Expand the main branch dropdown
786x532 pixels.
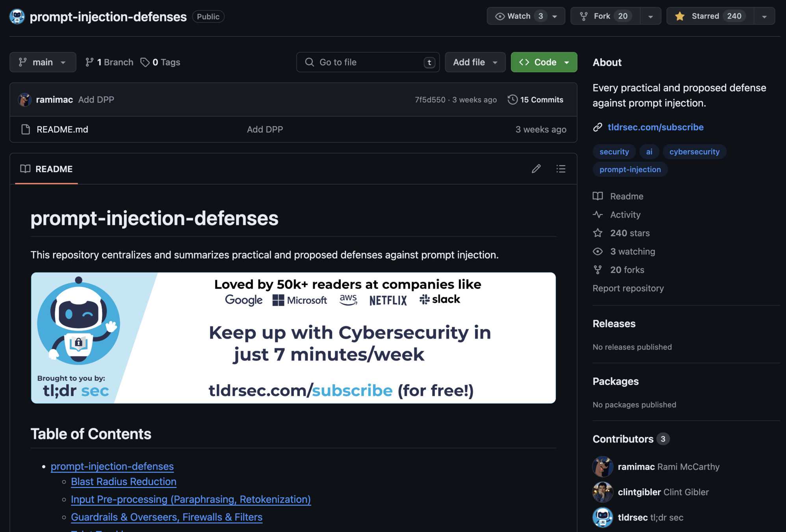point(43,62)
